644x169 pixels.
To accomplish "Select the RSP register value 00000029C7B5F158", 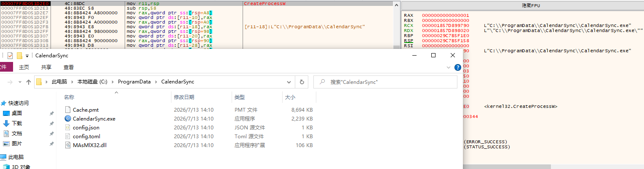I will coord(445,40).
